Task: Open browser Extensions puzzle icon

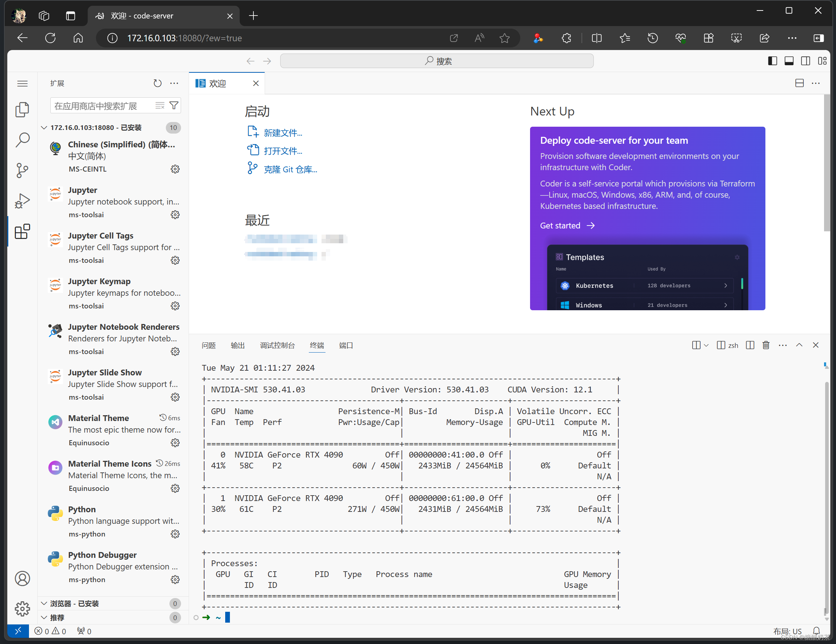Action: (567, 38)
